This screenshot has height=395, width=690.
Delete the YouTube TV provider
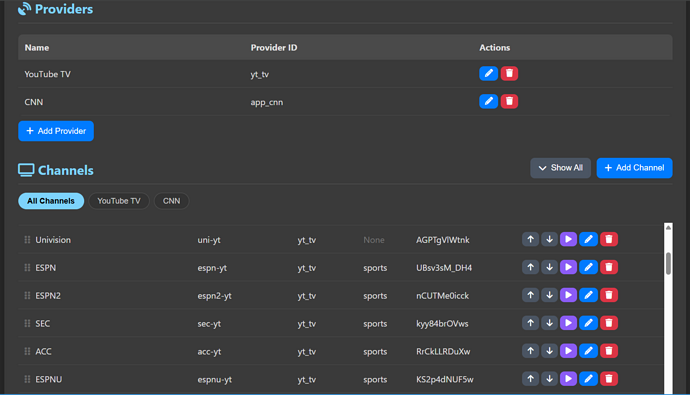509,73
